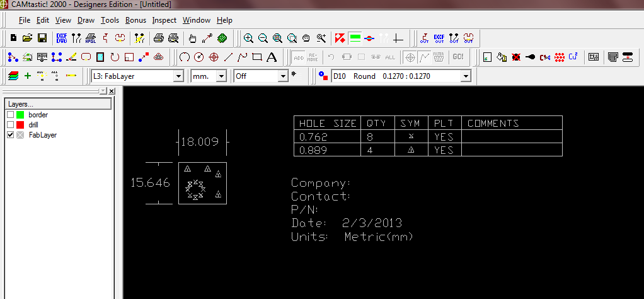644x299 pixels.
Task: Open the Tools menu
Action: 110,20
